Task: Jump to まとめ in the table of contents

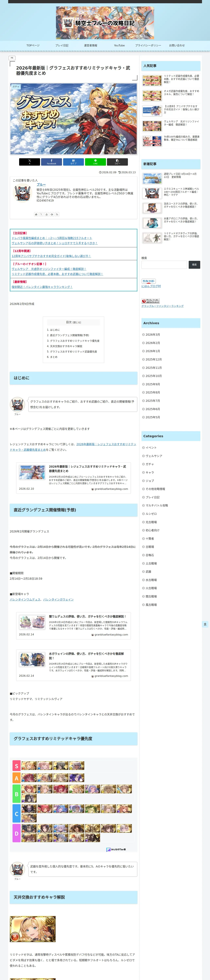Action: pyautogui.click(x=54, y=357)
